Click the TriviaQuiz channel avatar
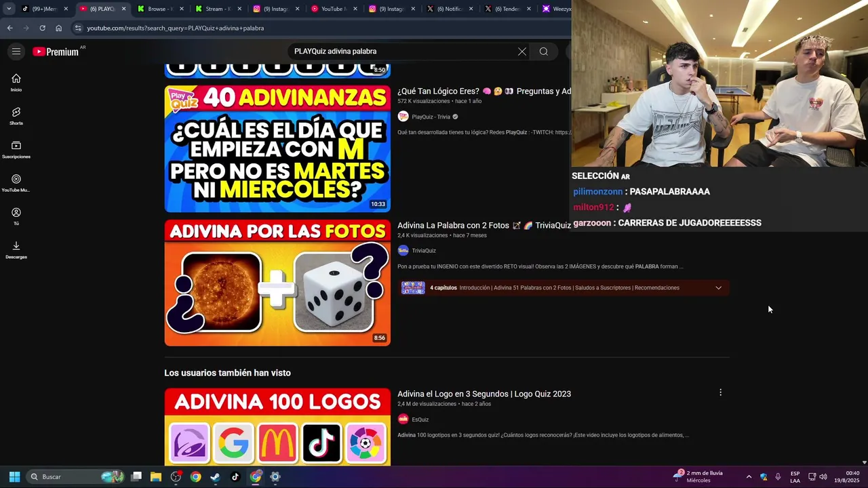Screen dimensions: 868x488 pyautogui.click(x=403, y=251)
